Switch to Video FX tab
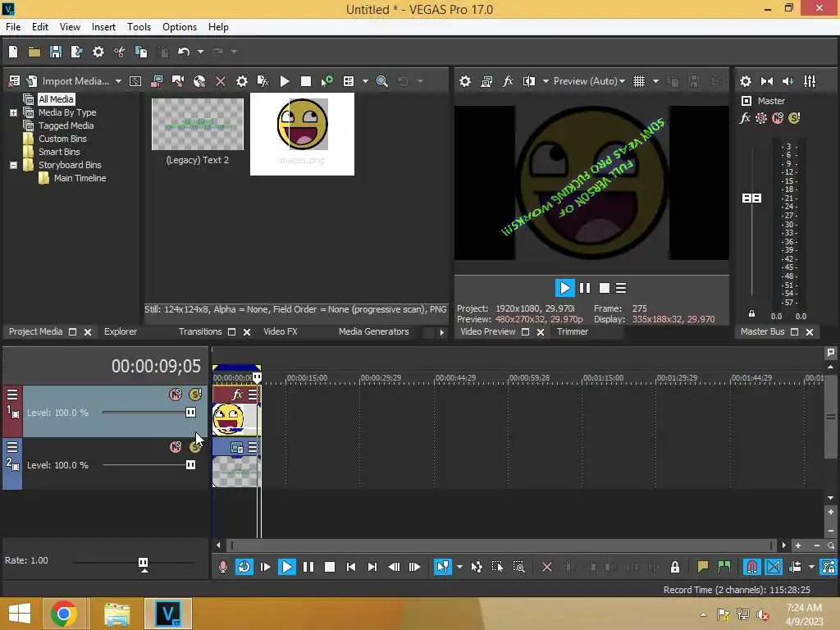 click(281, 331)
